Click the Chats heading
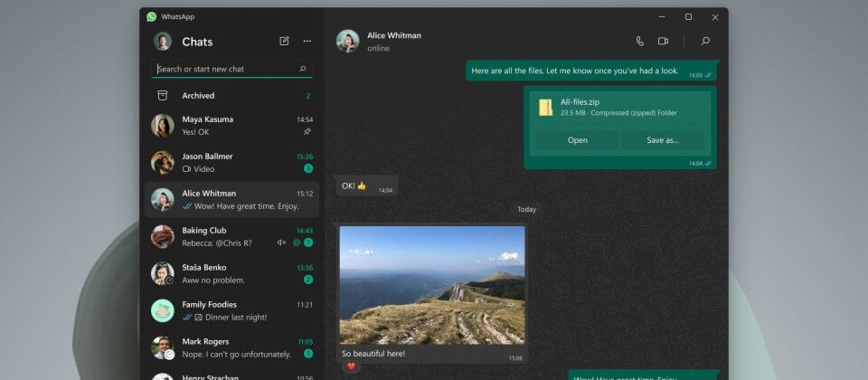The image size is (868, 380). click(x=197, y=42)
